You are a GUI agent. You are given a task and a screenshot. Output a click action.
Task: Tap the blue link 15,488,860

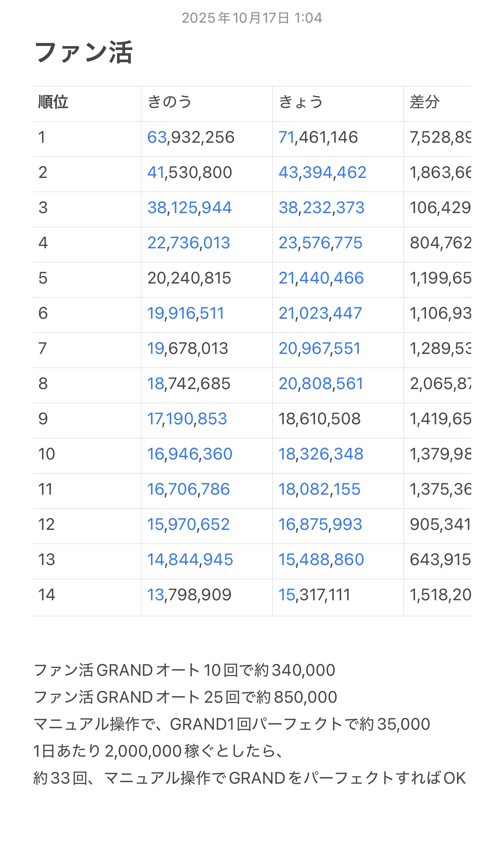coord(321,560)
